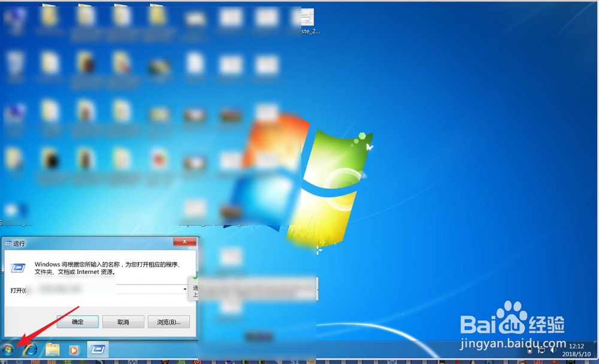Open the Windows Start menu
This screenshot has width=599, height=364.
tap(8, 350)
